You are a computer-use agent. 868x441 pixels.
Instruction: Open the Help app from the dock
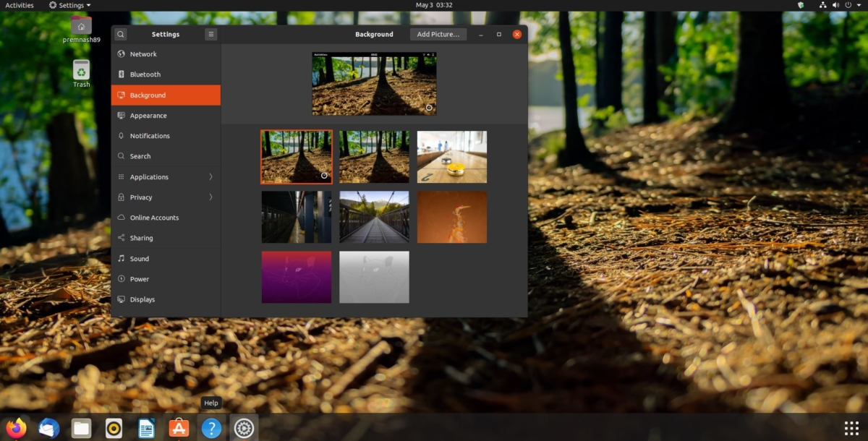pos(210,427)
